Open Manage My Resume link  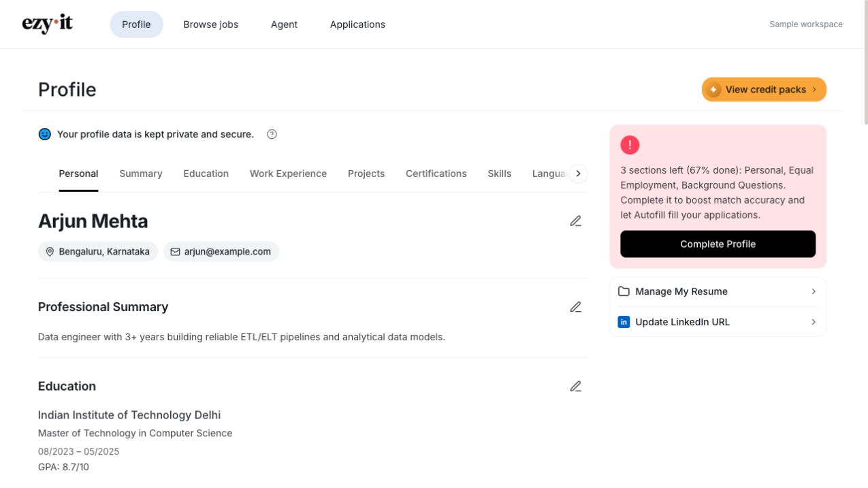718,291
